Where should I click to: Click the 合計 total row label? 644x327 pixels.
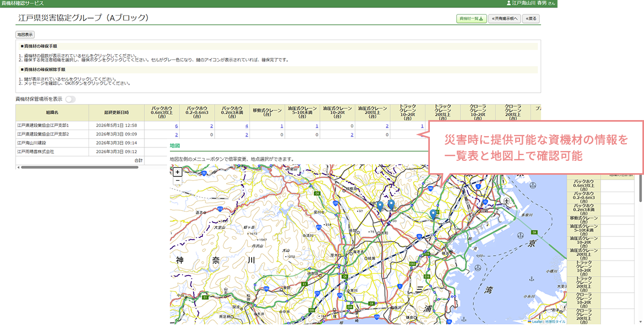pos(138,160)
